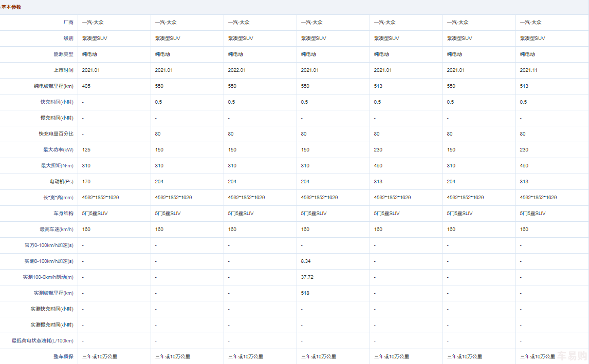
Task: Click the 慢充时间(小时) row label
Action: click(x=57, y=118)
